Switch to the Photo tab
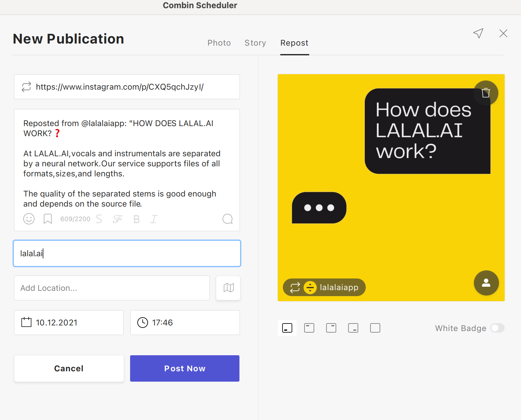This screenshot has height=420, width=521. pos(219,43)
